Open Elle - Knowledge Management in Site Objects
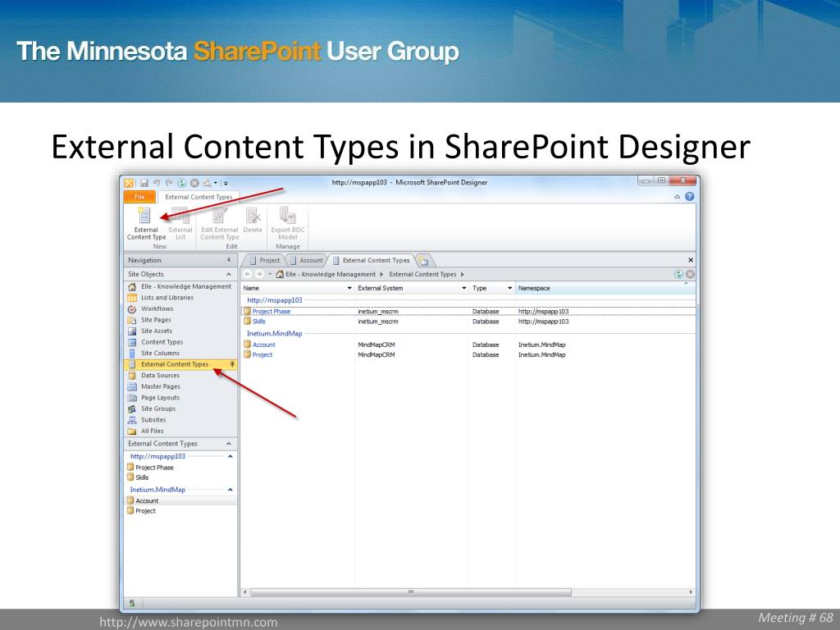This screenshot has width=840, height=630. click(180, 286)
